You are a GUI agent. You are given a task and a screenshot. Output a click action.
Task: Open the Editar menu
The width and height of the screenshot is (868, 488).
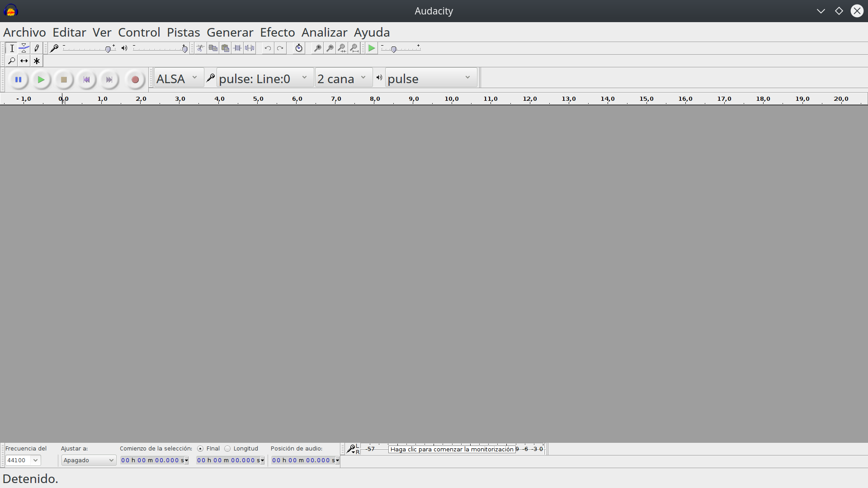pyautogui.click(x=69, y=33)
